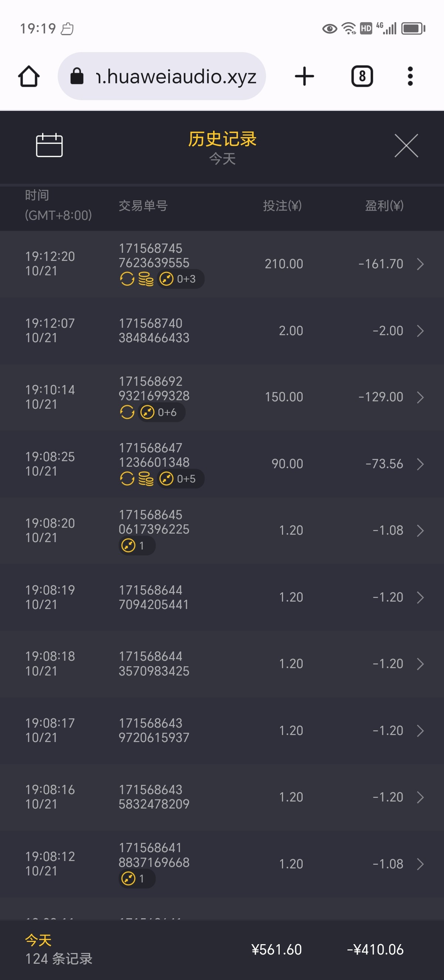Tap the coins icon on 19:08:25 record
The width and height of the screenshot is (444, 980).
pyautogui.click(x=146, y=479)
